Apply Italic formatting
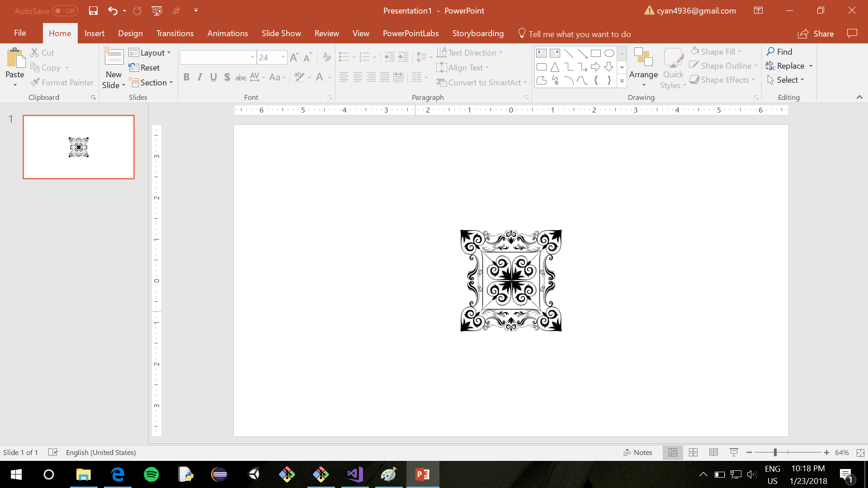 200,77
